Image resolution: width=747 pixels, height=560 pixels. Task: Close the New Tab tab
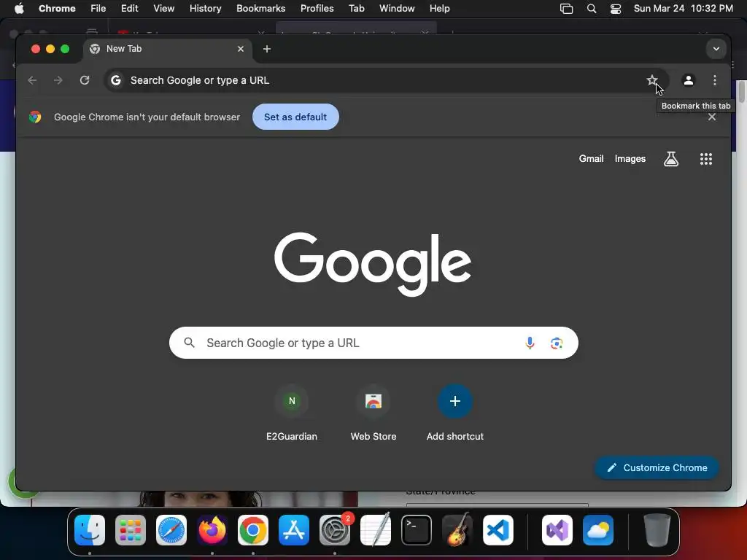(x=241, y=49)
